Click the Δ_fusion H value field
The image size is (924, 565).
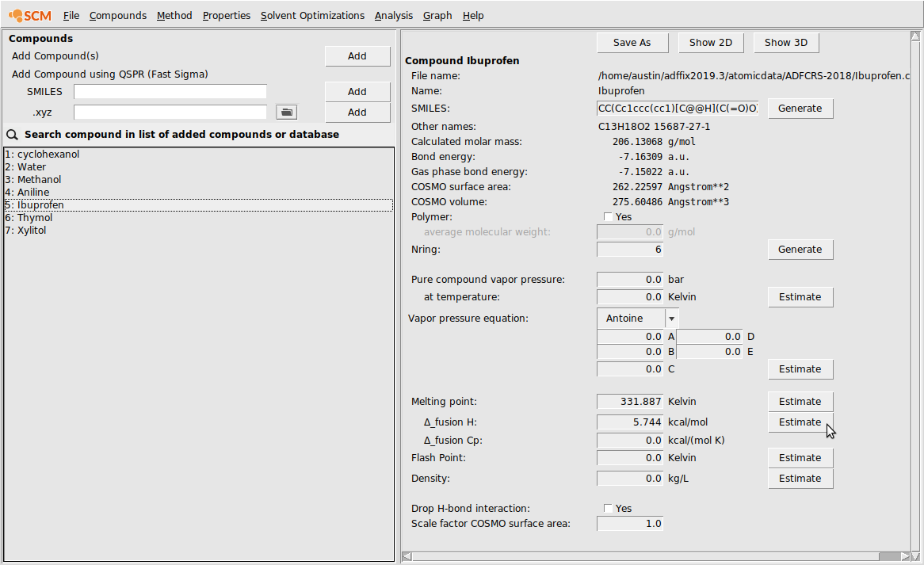tap(630, 422)
